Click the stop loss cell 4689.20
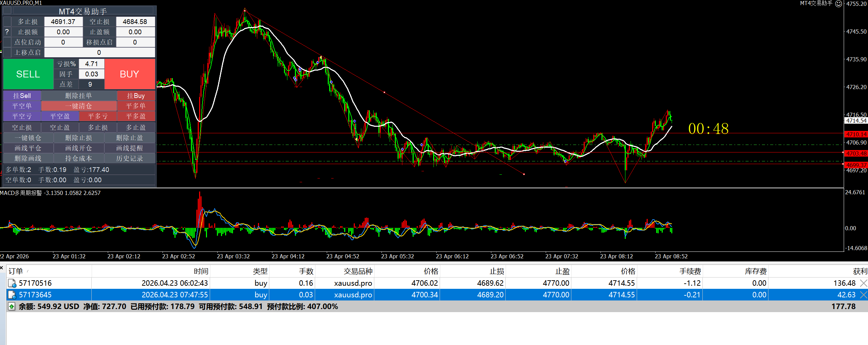The image size is (868, 345). click(473, 295)
